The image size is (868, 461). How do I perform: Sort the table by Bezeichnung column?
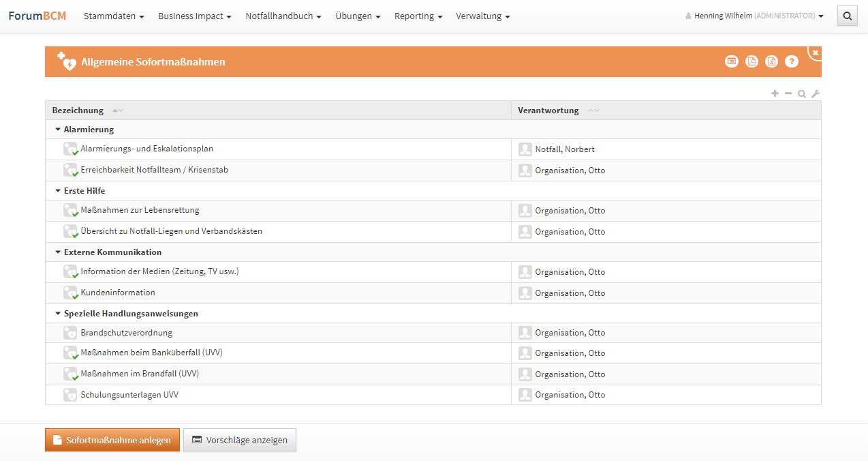(78, 110)
